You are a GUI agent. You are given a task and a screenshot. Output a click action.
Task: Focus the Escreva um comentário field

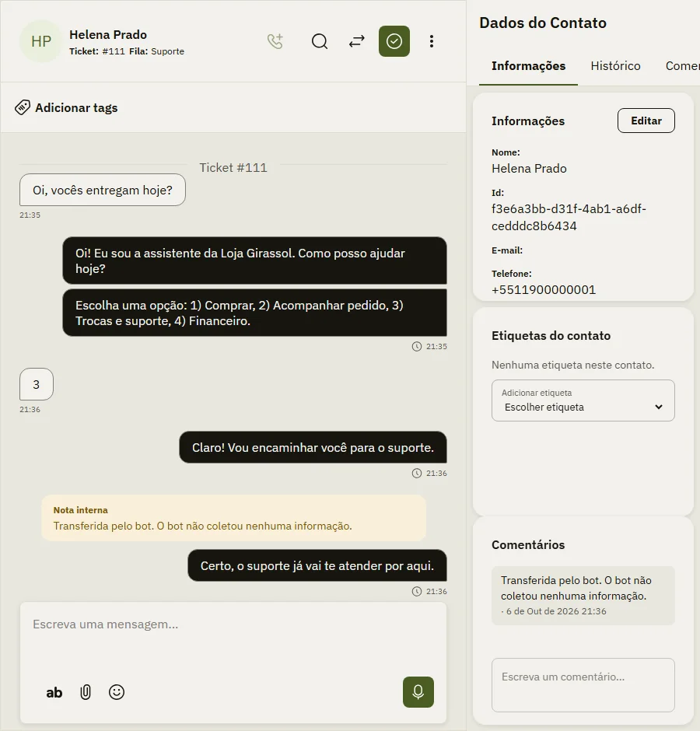click(x=583, y=685)
